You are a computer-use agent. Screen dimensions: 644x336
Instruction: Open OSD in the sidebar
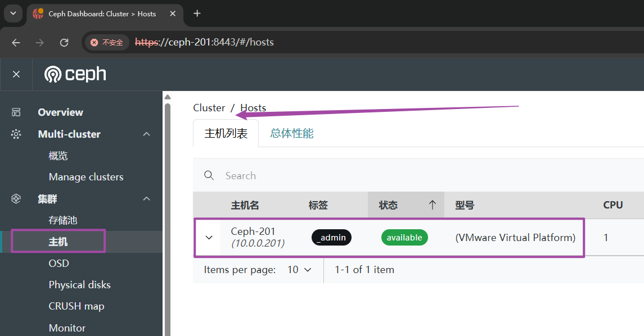58,264
